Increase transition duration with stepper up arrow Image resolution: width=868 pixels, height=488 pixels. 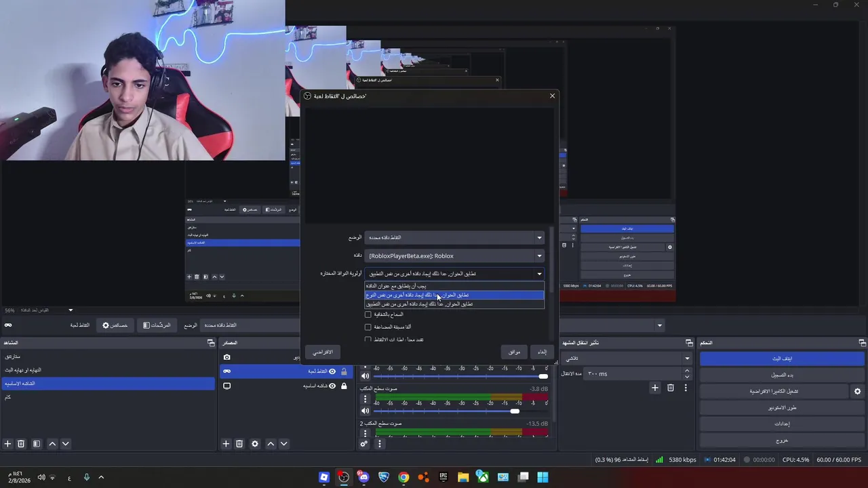(x=687, y=371)
